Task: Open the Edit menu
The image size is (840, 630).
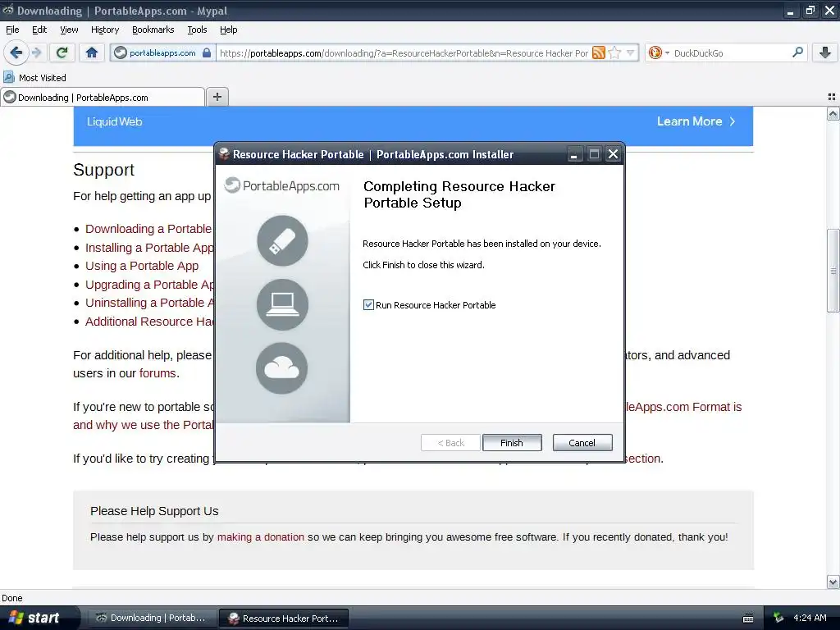Action: 39,30
